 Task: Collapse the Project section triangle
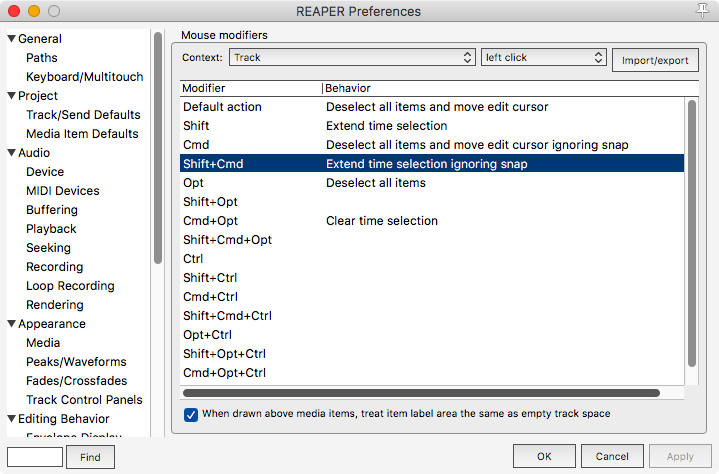coord(12,95)
